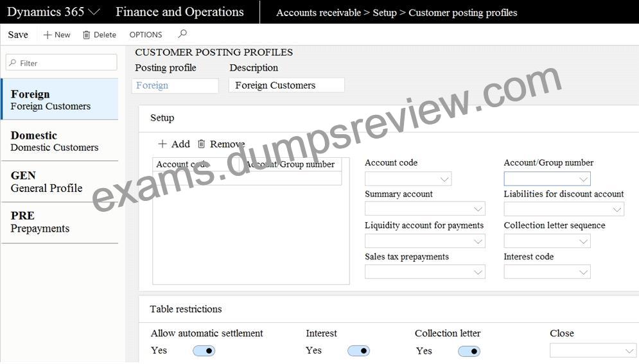The height and width of the screenshot is (364, 639).
Task: Click Accounts receivable breadcrumb link
Action: pyautogui.click(x=319, y=13)
